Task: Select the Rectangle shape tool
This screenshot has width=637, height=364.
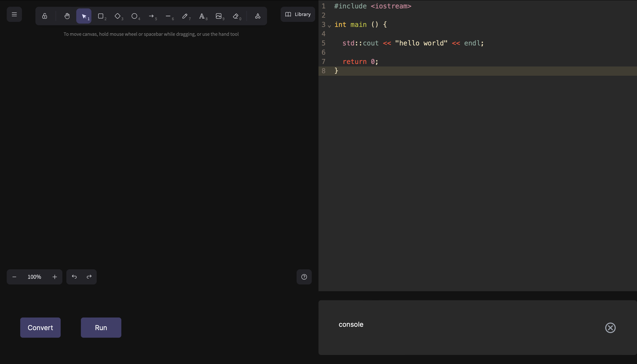Action: (101, 16)
